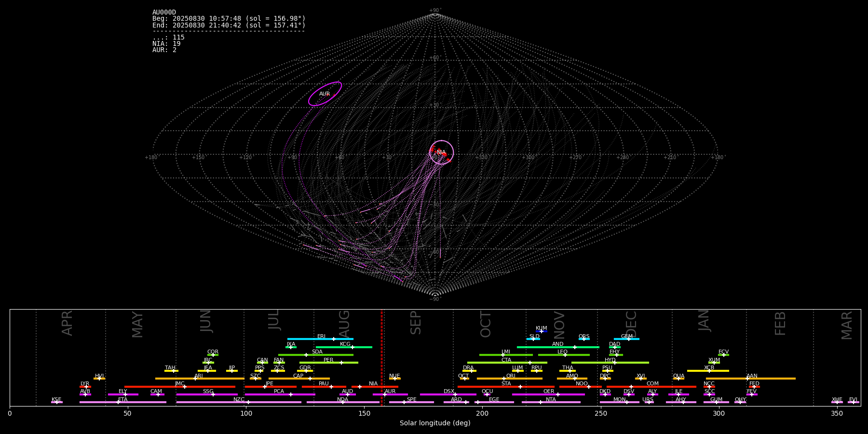The height and width of the screenshot is (434, 868).
Task: Click the MAR month label in the timeline
Action: [847, 325]
